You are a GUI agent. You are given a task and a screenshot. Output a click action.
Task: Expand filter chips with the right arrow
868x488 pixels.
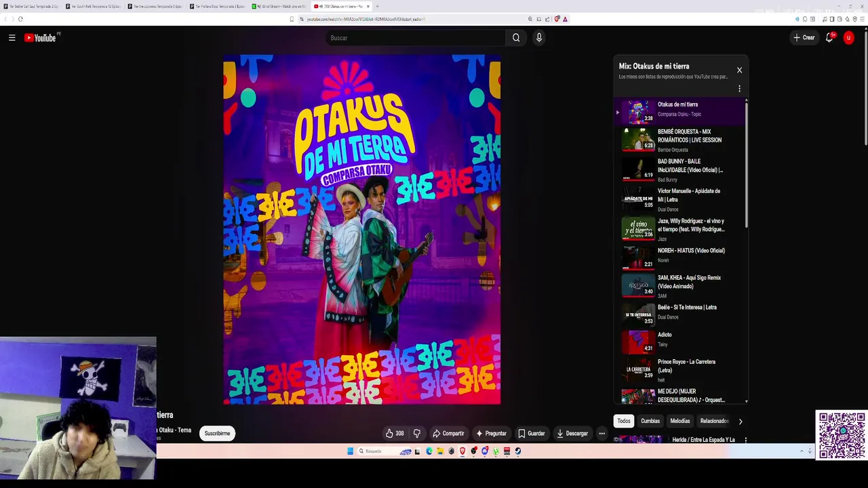(x=741, y=422)
